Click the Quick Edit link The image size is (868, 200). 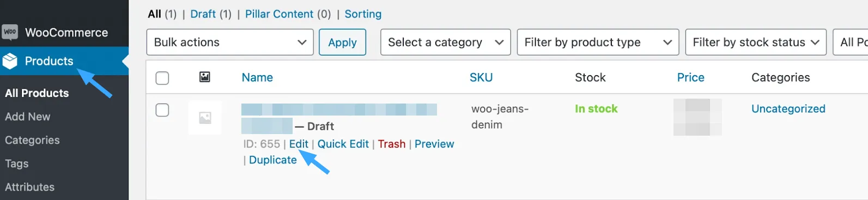click(x=343, y=144)
